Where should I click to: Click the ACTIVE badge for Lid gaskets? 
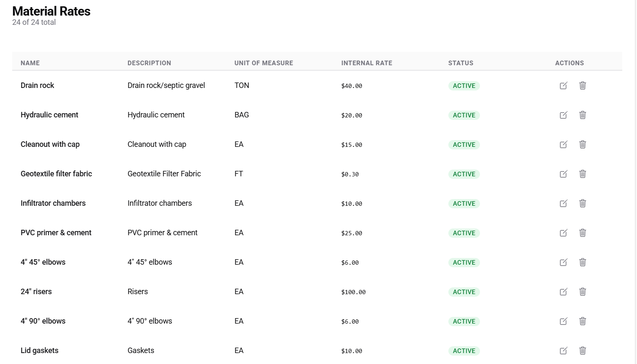[464, 351]
